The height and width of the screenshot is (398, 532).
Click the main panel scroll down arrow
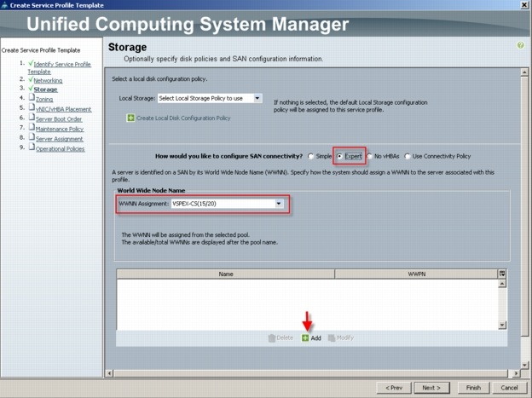pos(524,365)
